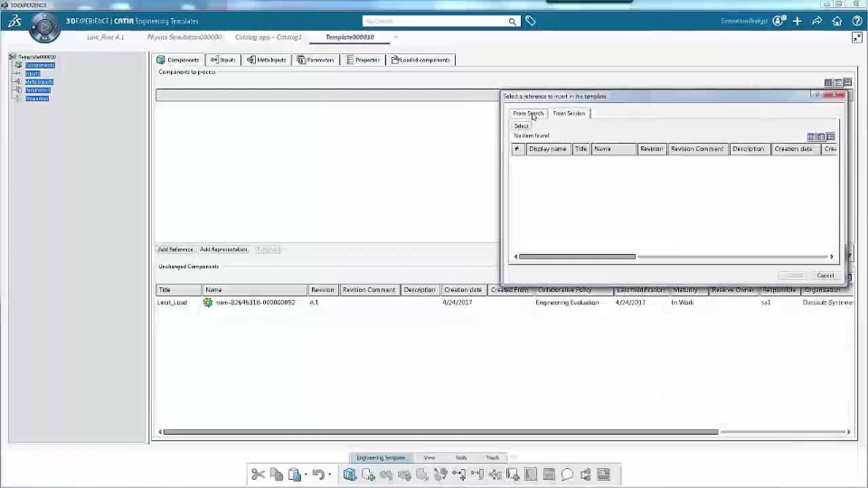Switch to the Touch toolbar tab
Viewport: 868px width, 488px height.
click(493, 457)
